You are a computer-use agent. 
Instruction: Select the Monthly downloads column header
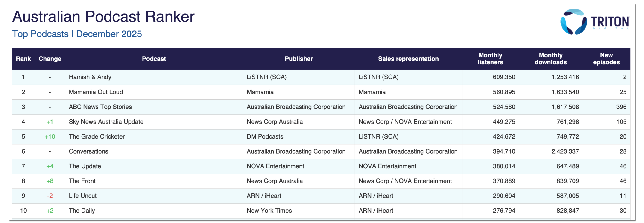[550, 59]
